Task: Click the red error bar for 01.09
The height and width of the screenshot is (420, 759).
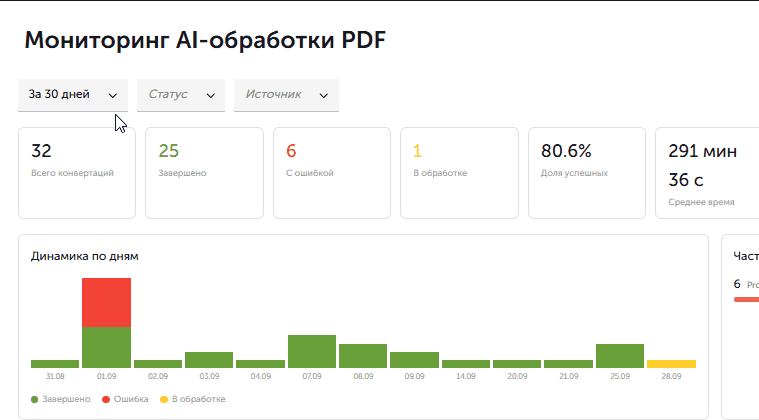Action: [106, 302]
